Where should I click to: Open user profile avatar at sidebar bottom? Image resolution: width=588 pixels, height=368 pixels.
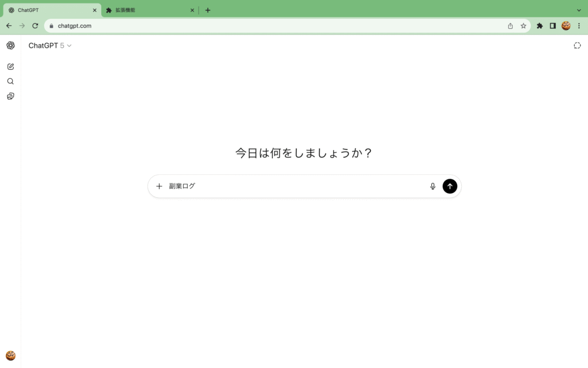pos(10,355)
